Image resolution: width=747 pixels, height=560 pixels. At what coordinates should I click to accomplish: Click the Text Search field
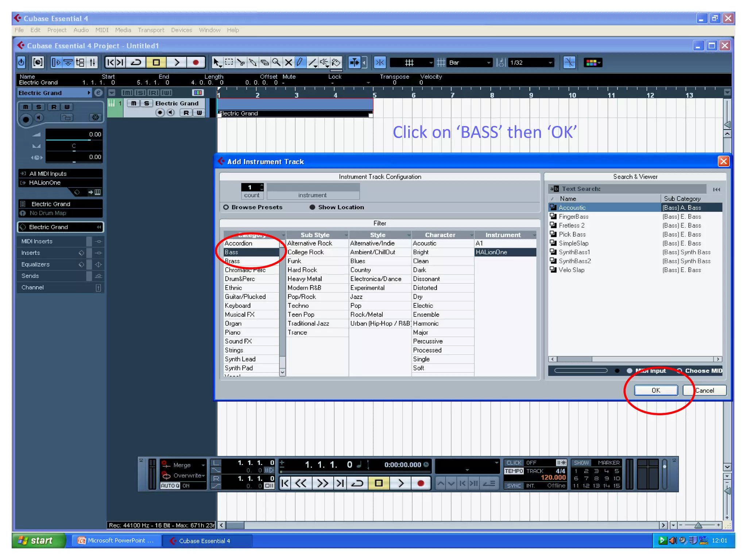[635, 189]
